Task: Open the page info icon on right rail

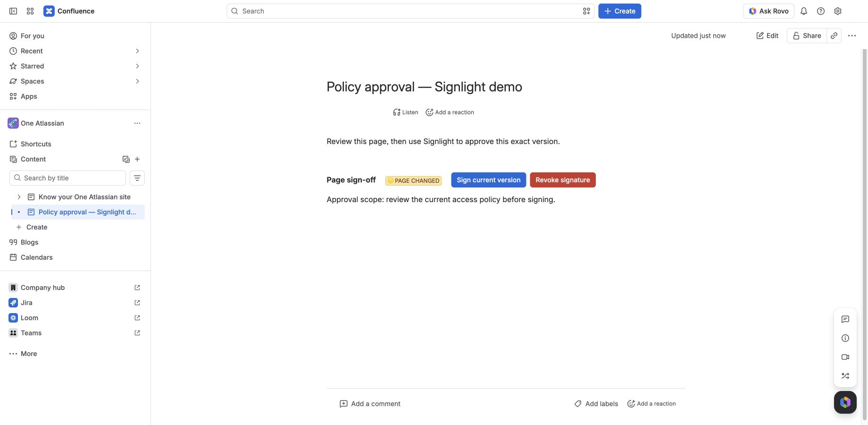Action: click(845, 338)
